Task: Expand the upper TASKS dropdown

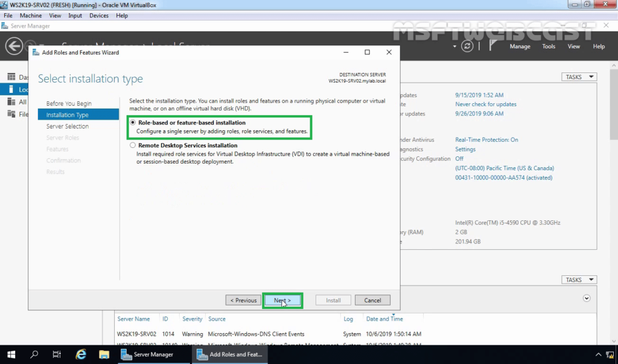Action: coord(579,77)
